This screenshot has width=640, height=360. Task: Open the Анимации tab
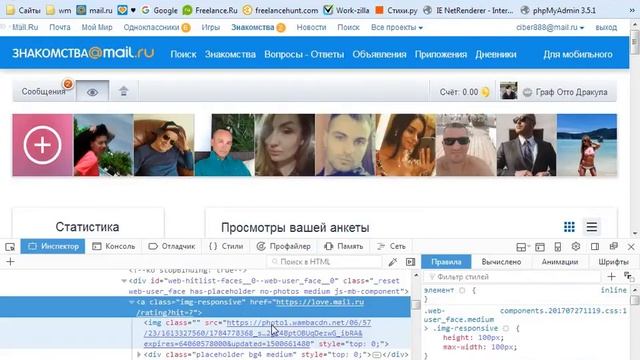[x=560, y=262]
